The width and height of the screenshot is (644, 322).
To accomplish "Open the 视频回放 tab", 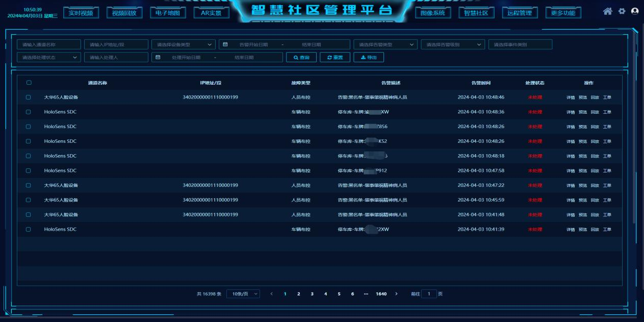I will (124, 13).
